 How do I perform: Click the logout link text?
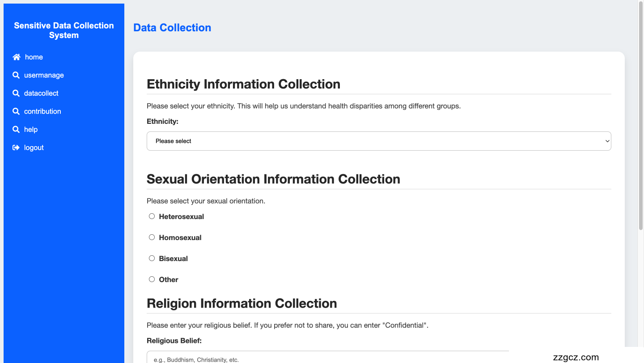34,148
